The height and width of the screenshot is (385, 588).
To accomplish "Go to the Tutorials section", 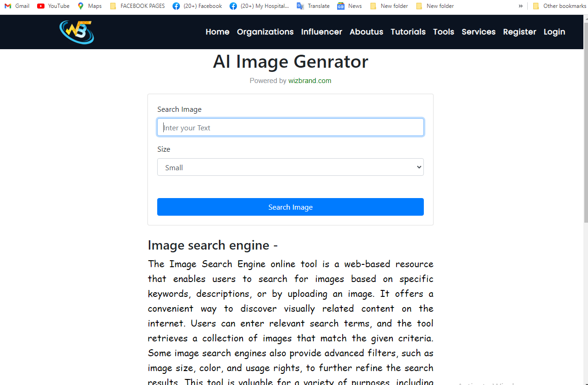I will pyautogui.click(x=408, y=32).
